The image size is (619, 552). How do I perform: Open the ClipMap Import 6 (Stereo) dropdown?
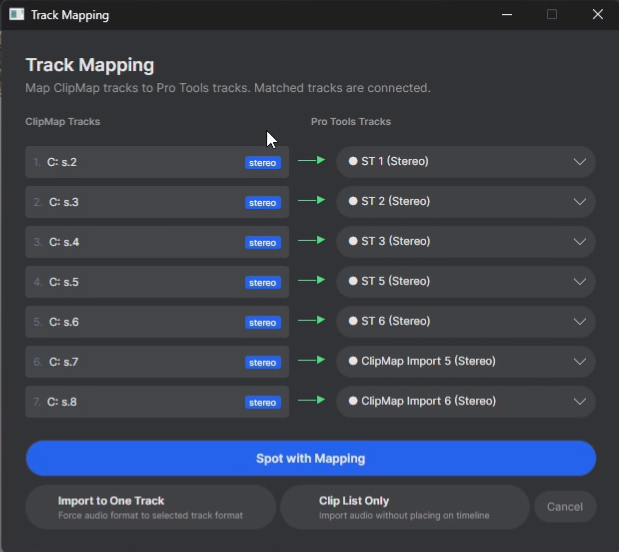[x=466, y=401]
